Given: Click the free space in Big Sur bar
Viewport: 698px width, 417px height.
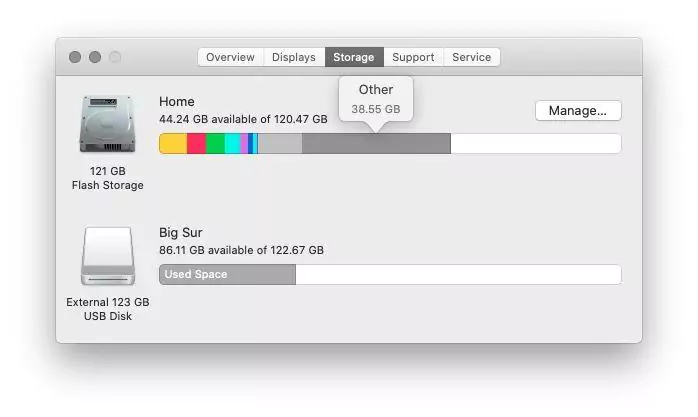Looking at the screenshot, I should (x=457, y=275).
